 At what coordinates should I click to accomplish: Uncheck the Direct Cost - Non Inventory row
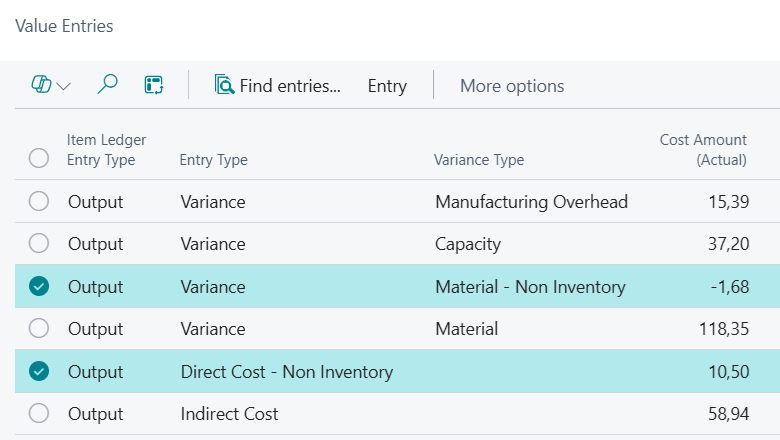39,372
